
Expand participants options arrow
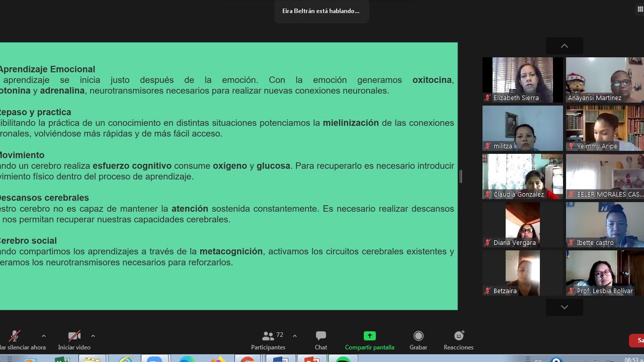(x=295, y=336)
